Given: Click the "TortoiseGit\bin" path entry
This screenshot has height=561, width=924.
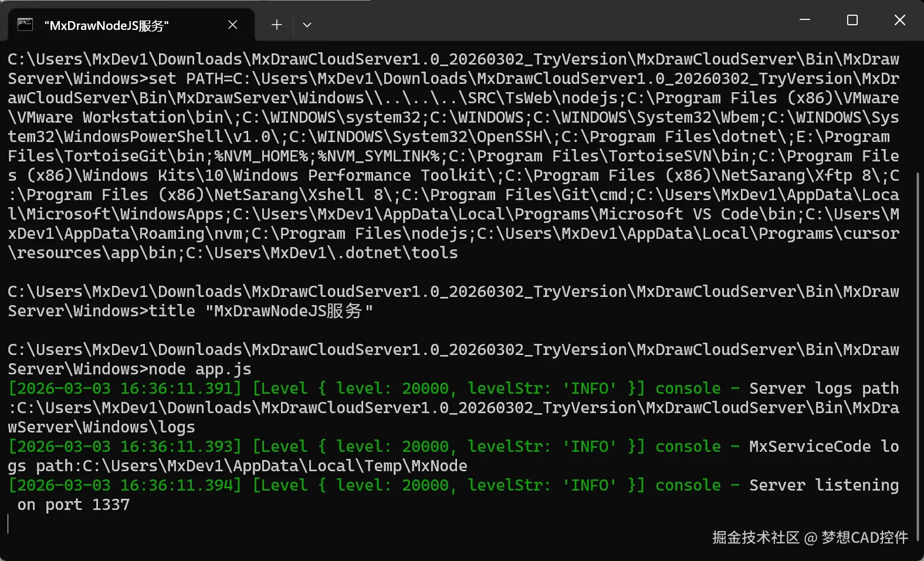Looking at the screenshot, I should (134, 156).
